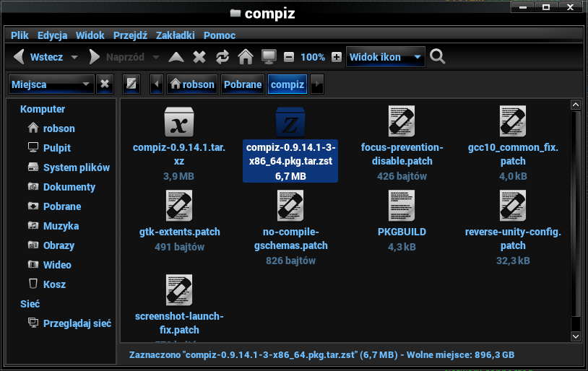Select reverse-unity-config.patch file icon
Screen dimensions: 588x371
[x=513, y=206]
